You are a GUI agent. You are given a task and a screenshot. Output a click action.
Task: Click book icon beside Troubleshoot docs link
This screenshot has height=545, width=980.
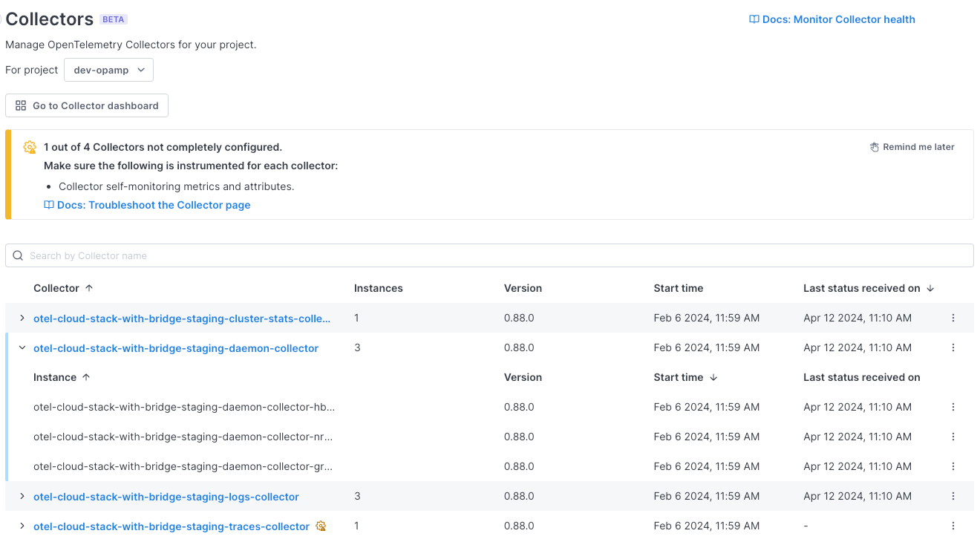pyautogui.click(x=49, y=205)
